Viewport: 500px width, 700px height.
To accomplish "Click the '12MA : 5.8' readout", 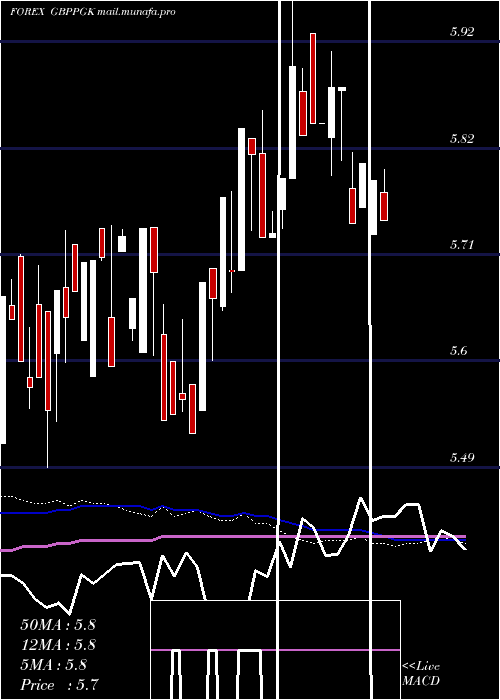I will [x=58, y=645].
